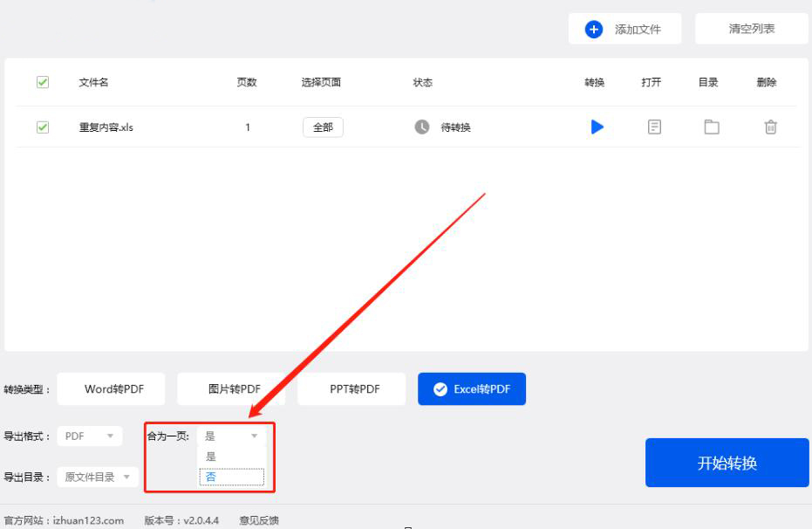
Task: Open the converted file via the document icon
Action: pyautogui.click(x=654, y=127)
